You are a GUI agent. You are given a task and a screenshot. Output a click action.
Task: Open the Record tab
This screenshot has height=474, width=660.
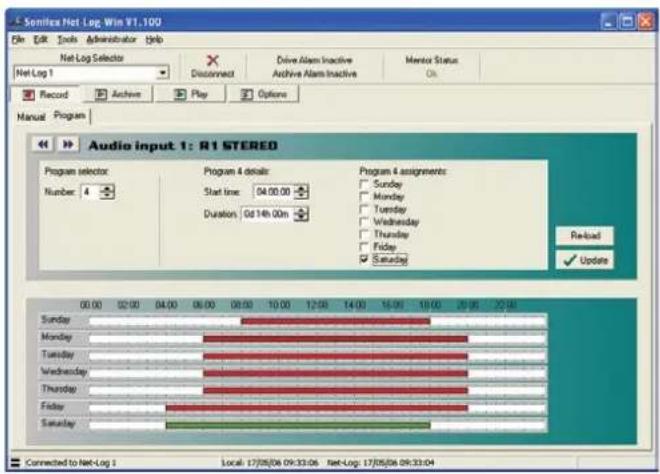(x=45, y=95)
